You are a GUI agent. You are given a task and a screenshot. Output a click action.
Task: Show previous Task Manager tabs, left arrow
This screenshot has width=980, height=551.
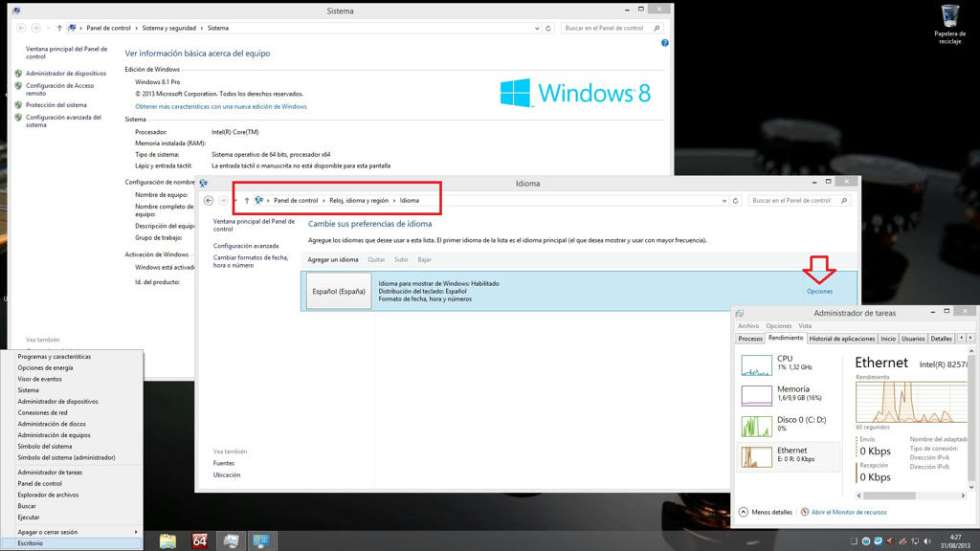[961, 338]
